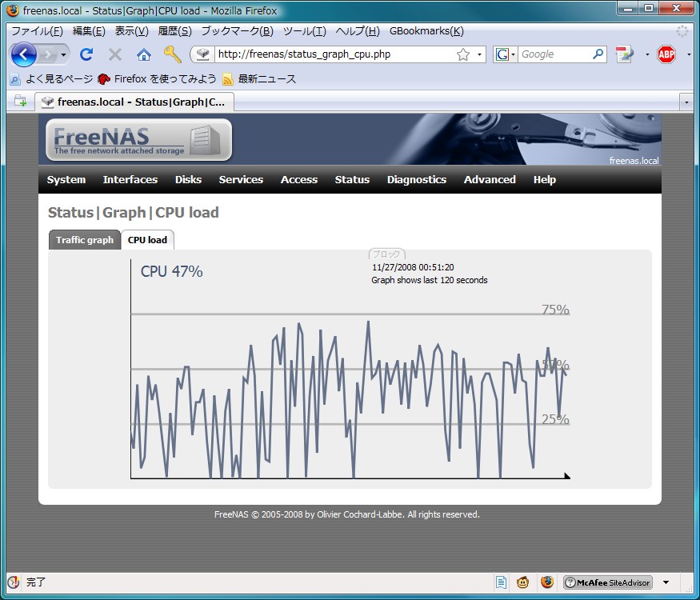Open the Access navigation menu
Image resolution: width=700 pixels, height=600 pixels.
tap(299, 179)
